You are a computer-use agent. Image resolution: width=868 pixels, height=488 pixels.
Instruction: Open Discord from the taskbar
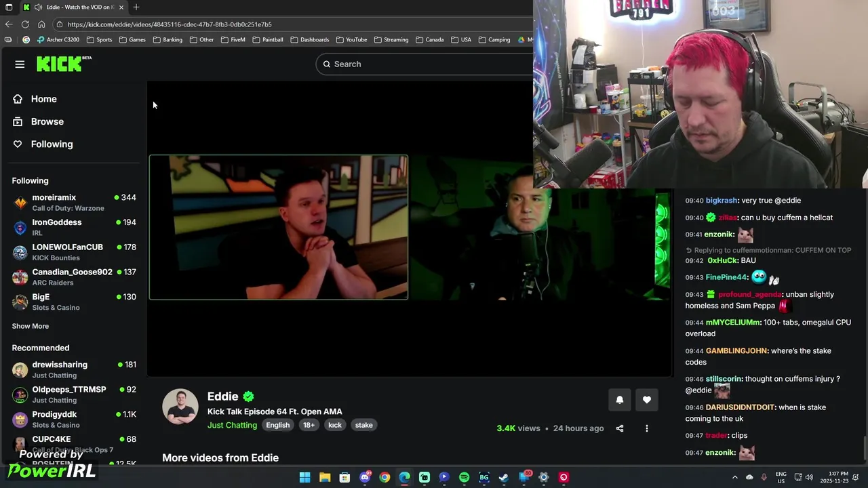click(x=365, y=477)
